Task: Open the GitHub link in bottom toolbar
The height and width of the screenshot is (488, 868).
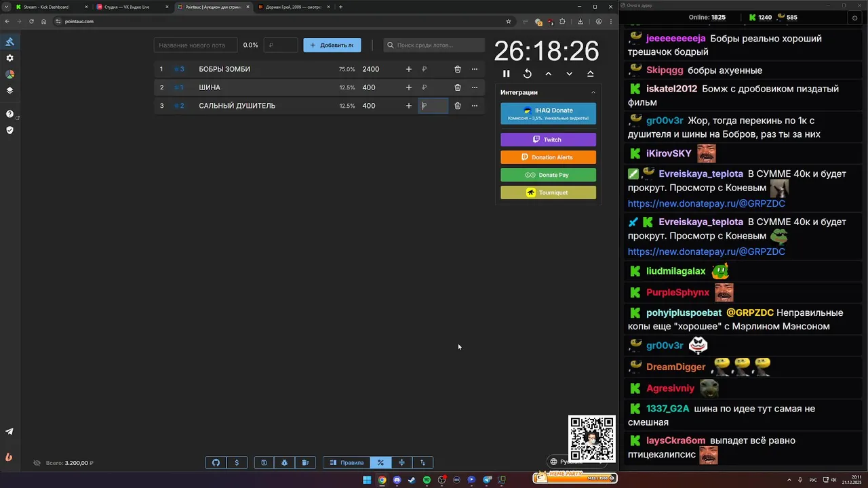Action: click(x=216, y=463)
